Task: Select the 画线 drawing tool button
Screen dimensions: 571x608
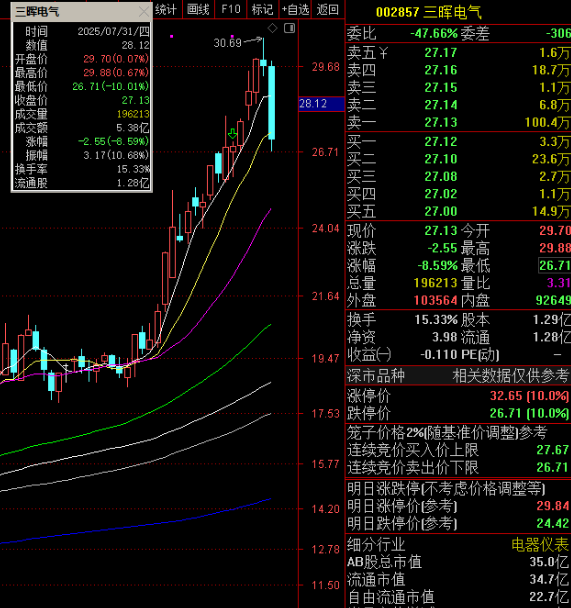Action: click(198, 9)
